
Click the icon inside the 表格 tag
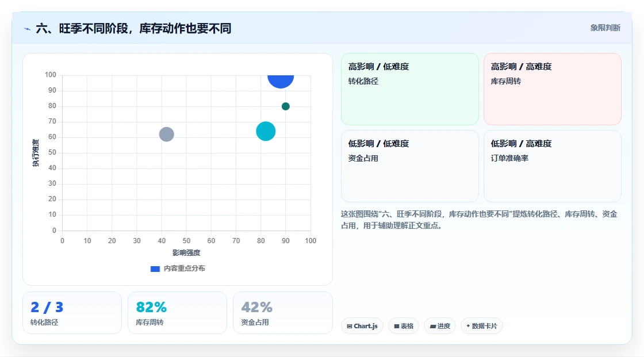(397, 326)
